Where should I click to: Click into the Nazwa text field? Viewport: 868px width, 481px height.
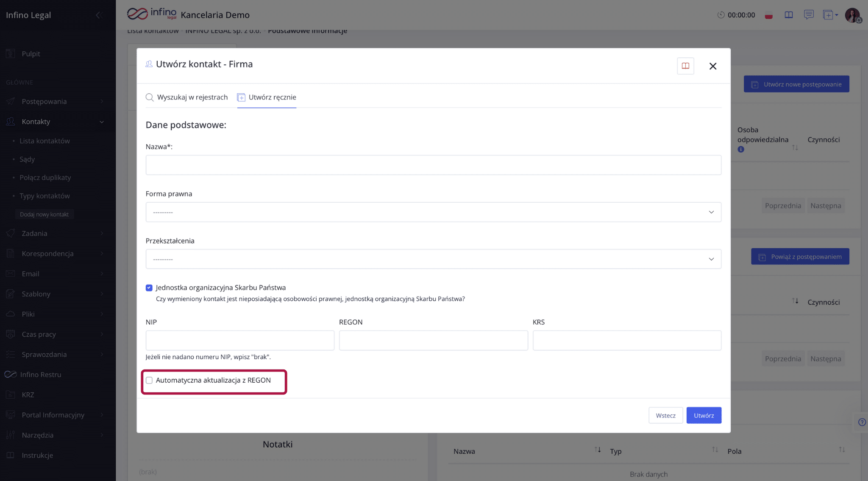pyautogui.click(x=433, y=165)
